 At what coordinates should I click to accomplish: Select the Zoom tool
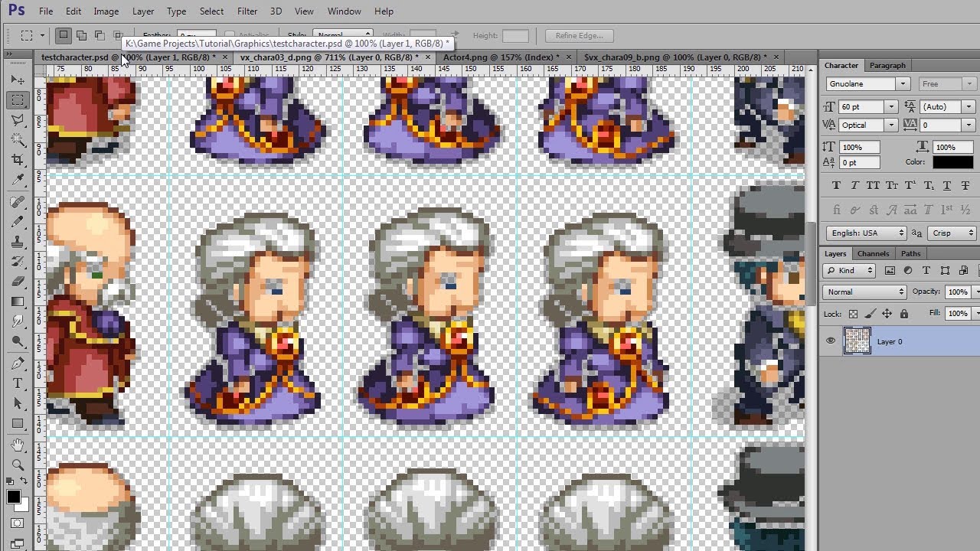(x=18, y=465)
